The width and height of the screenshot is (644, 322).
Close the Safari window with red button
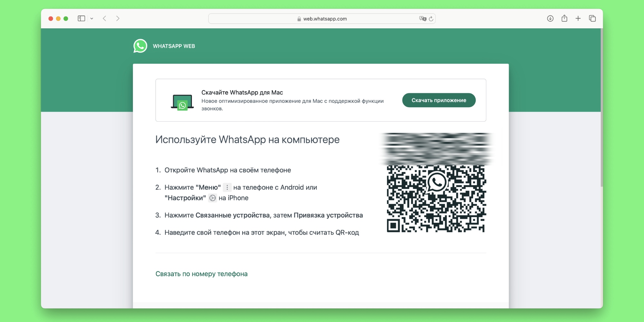[x=51, y=19]
